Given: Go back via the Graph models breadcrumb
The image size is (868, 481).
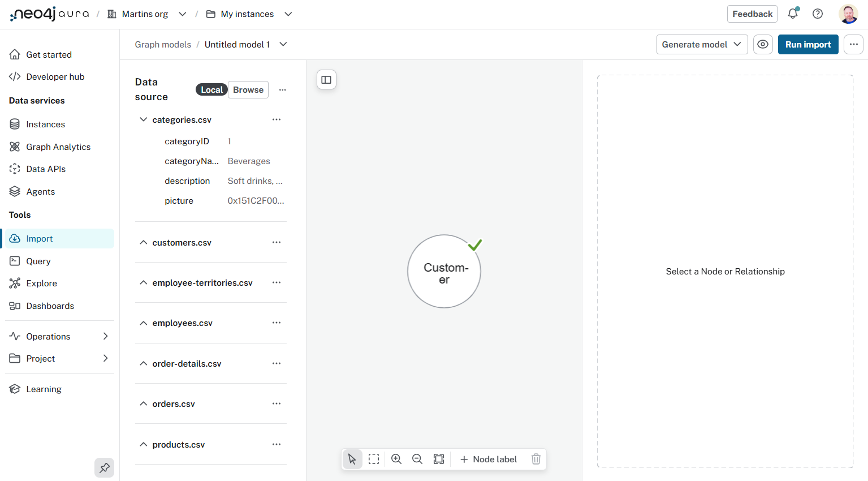Looking at the screenshot, I should tap(163, 44).
